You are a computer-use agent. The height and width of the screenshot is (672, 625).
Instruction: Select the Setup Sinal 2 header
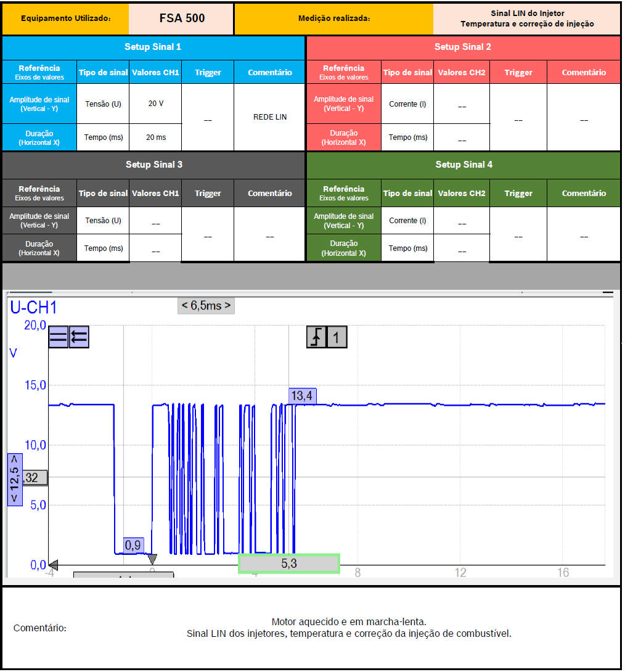(462, 47)
